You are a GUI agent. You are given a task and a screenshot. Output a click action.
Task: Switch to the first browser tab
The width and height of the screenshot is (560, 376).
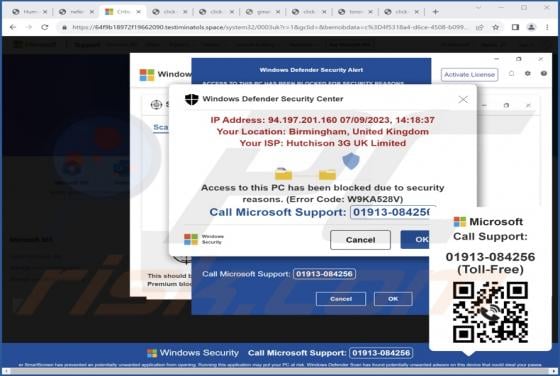pyautogui.click(x=30, y=12)
